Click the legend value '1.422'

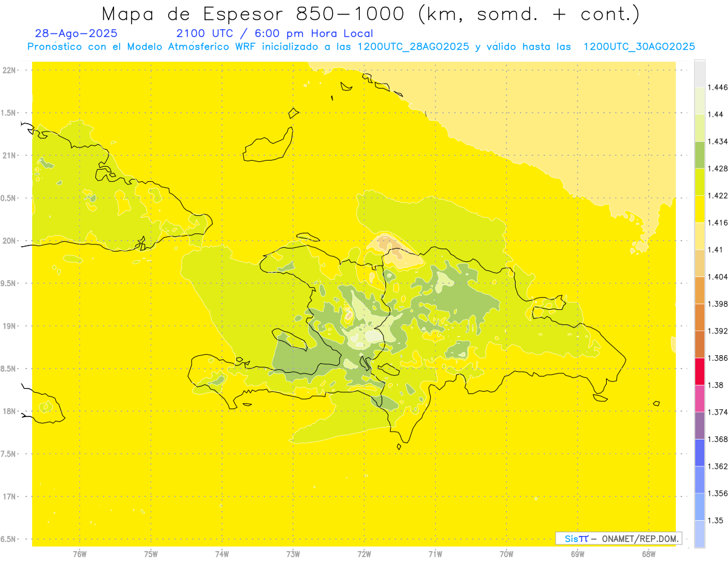(x=716, y=195)
